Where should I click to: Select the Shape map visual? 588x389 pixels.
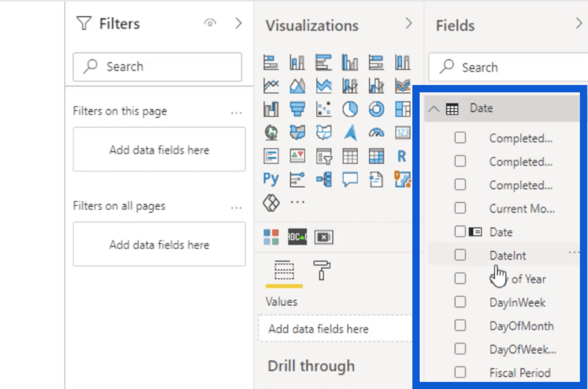point(323,132)
